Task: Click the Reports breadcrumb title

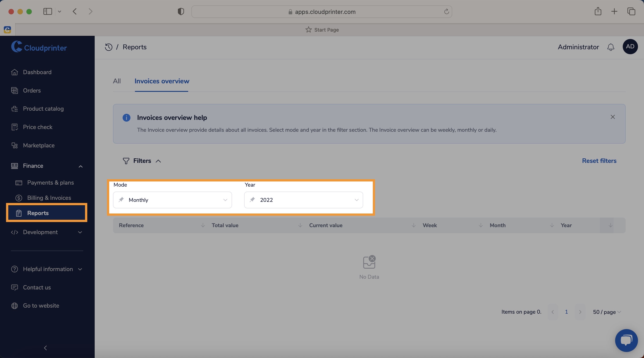Action: (x=134, y=47)
